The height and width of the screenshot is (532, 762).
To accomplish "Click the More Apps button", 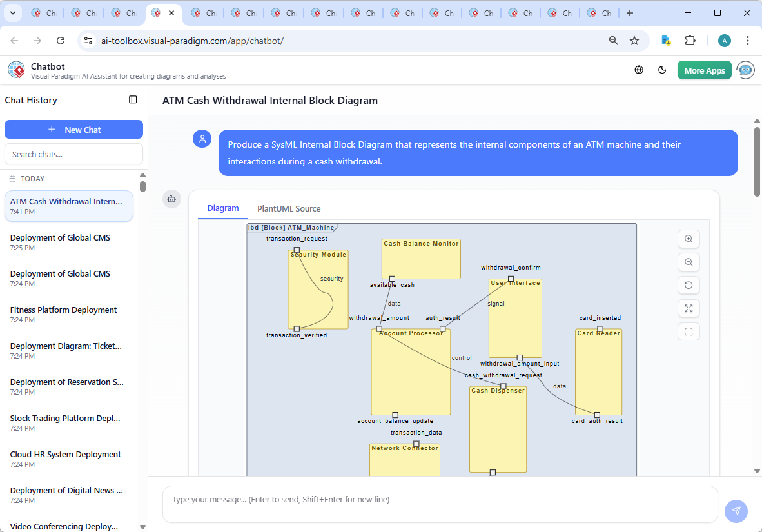I will click(704, 70).
